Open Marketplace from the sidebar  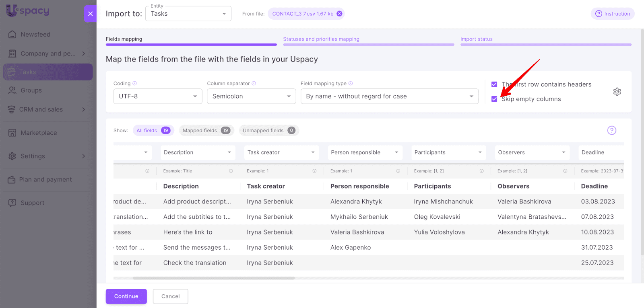(39, 133)
